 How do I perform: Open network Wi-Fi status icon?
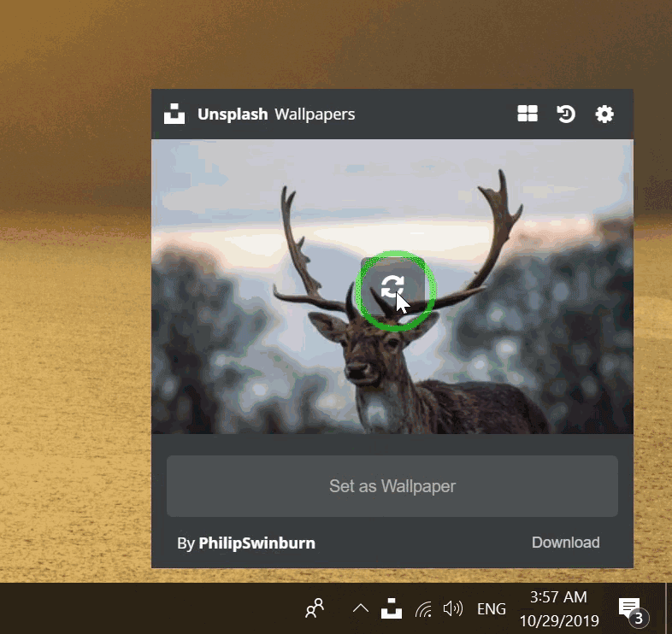[x=423, y=609]
